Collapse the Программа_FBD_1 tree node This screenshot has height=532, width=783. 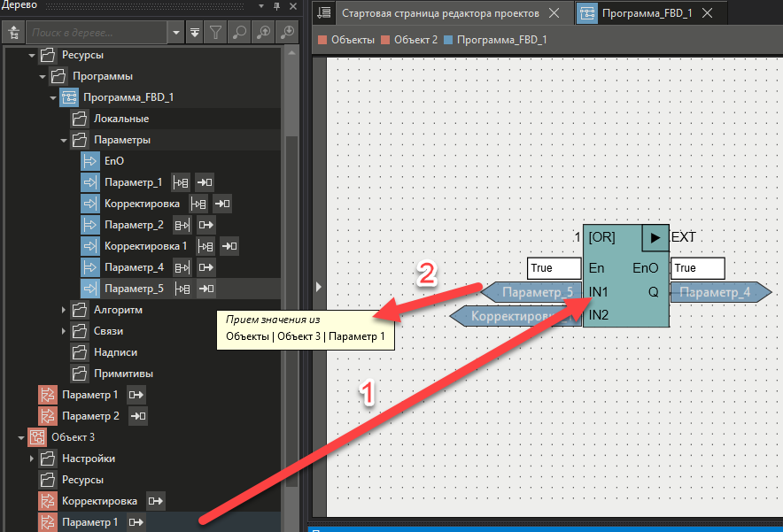point(53,98)
